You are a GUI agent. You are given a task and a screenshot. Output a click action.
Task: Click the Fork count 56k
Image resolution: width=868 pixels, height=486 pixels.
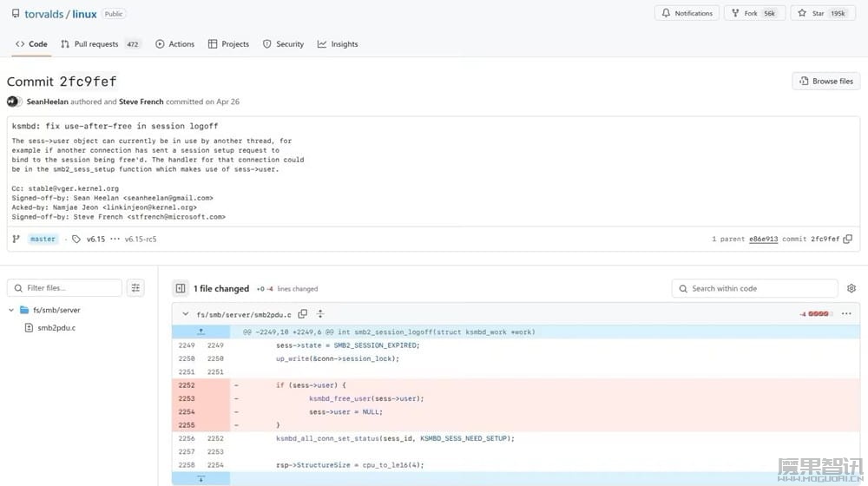[x=769, y=13]
